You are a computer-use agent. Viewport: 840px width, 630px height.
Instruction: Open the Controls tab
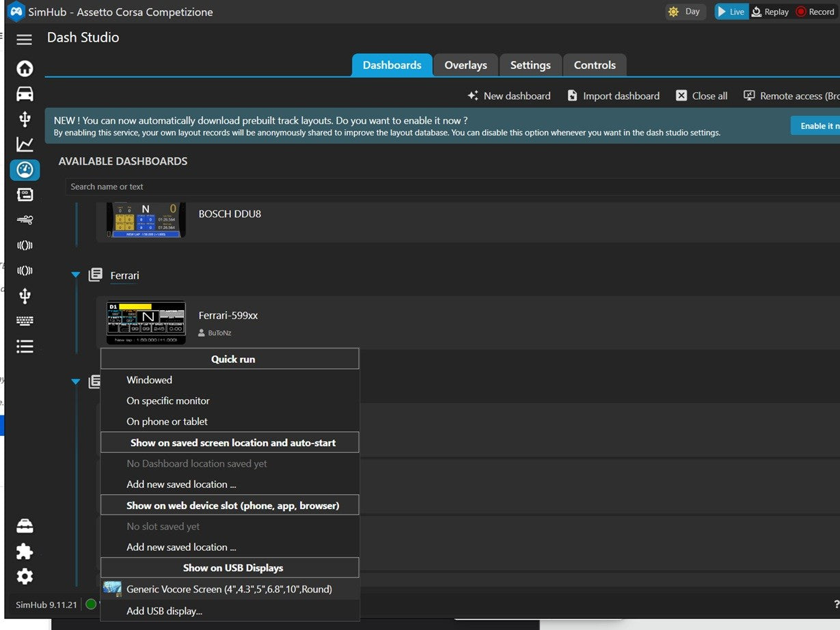(595, 65)
